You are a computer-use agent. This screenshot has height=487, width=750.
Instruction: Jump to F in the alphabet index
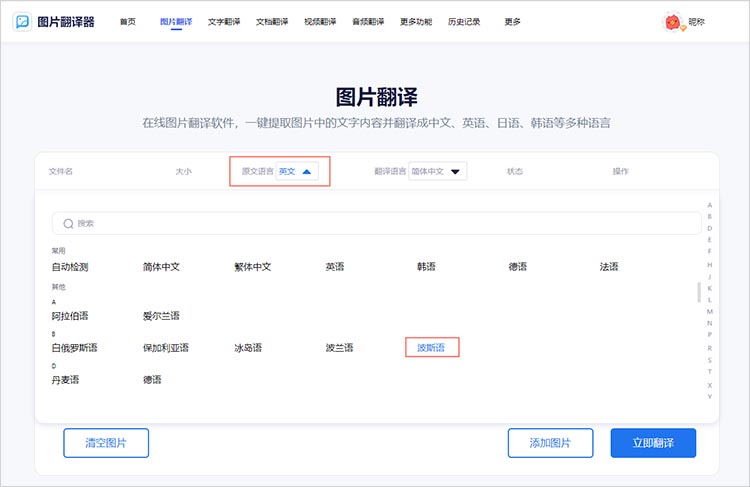point(710,251)
